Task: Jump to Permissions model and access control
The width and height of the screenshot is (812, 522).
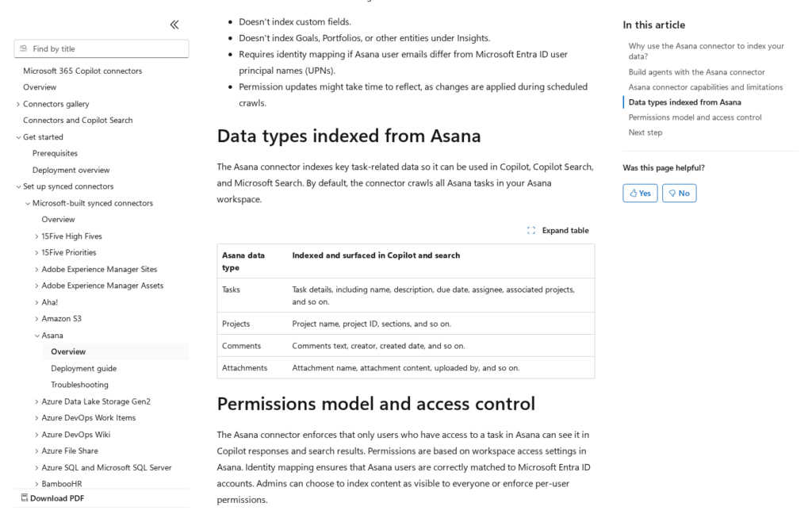Action: click(x=695, y=117)
